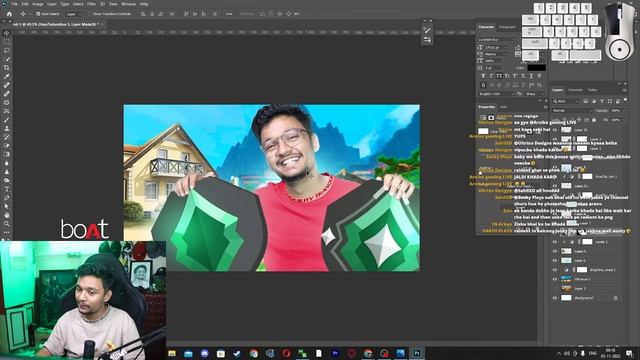This screenshot has height=360, width=640.
Task: Click the taskbar clock and date
Action: pyautogui.click(x=611, y=353)
